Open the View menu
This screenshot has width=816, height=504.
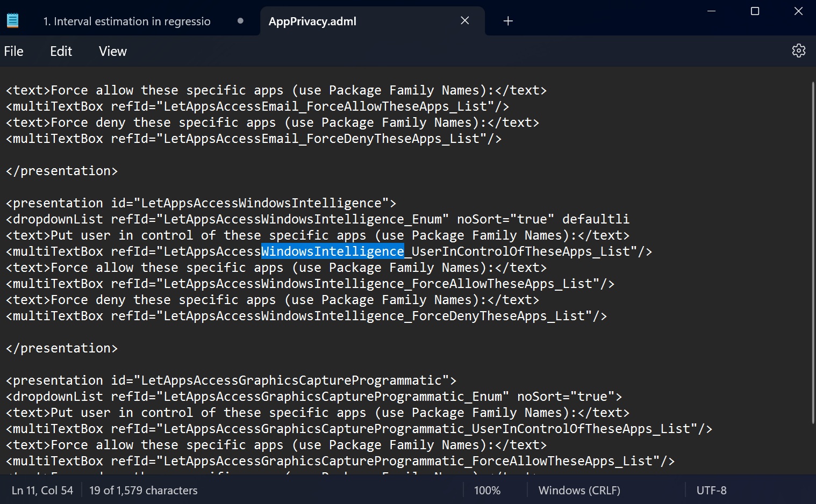click(x=113, y=51)
